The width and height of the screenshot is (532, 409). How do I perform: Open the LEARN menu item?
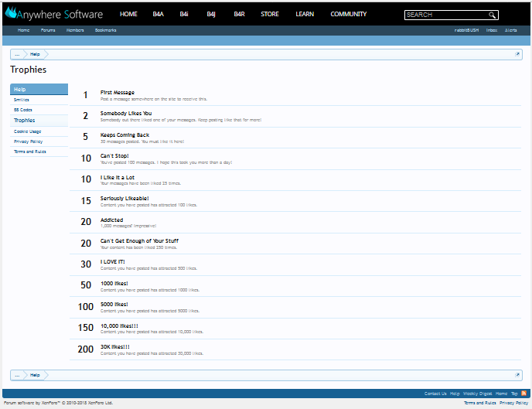305,14
